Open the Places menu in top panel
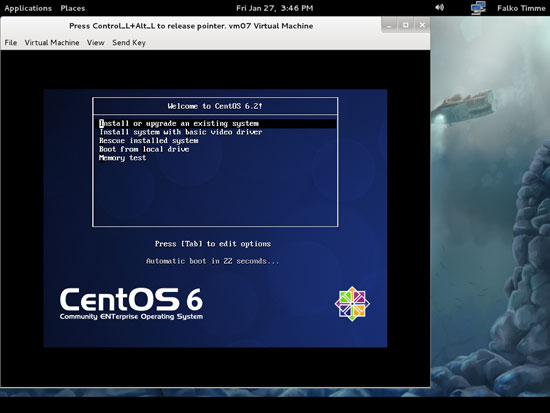 73,8
